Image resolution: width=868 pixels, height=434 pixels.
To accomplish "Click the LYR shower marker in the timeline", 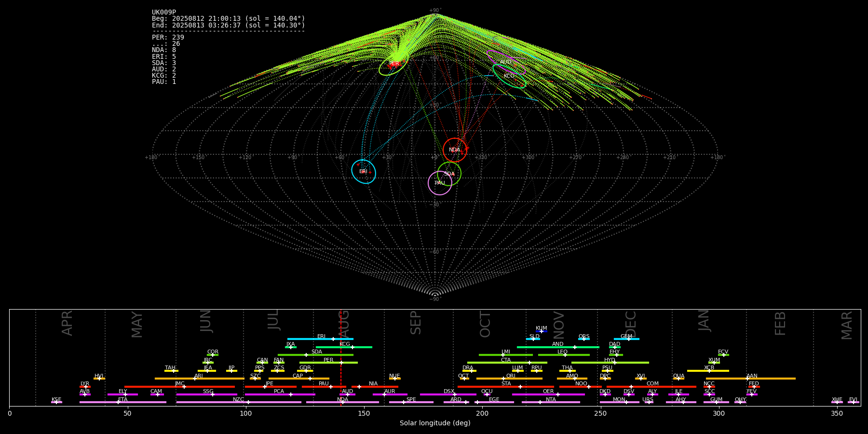I will point(85,387).
